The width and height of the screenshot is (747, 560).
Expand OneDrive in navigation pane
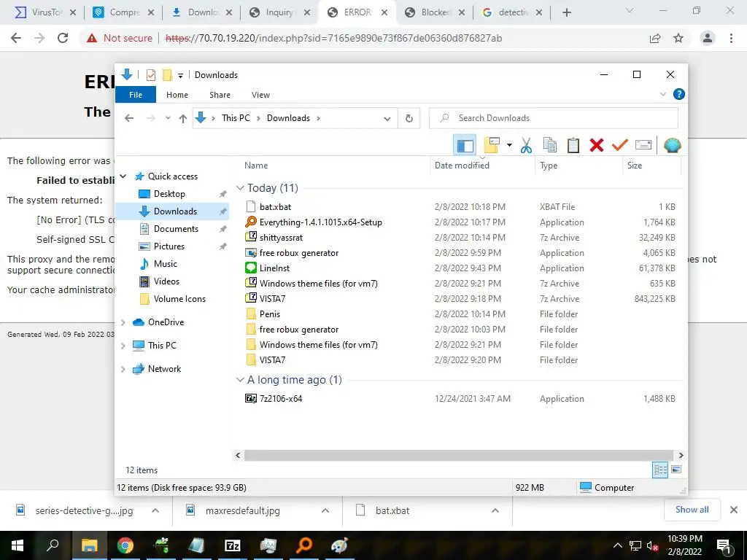tap(123, 322)
